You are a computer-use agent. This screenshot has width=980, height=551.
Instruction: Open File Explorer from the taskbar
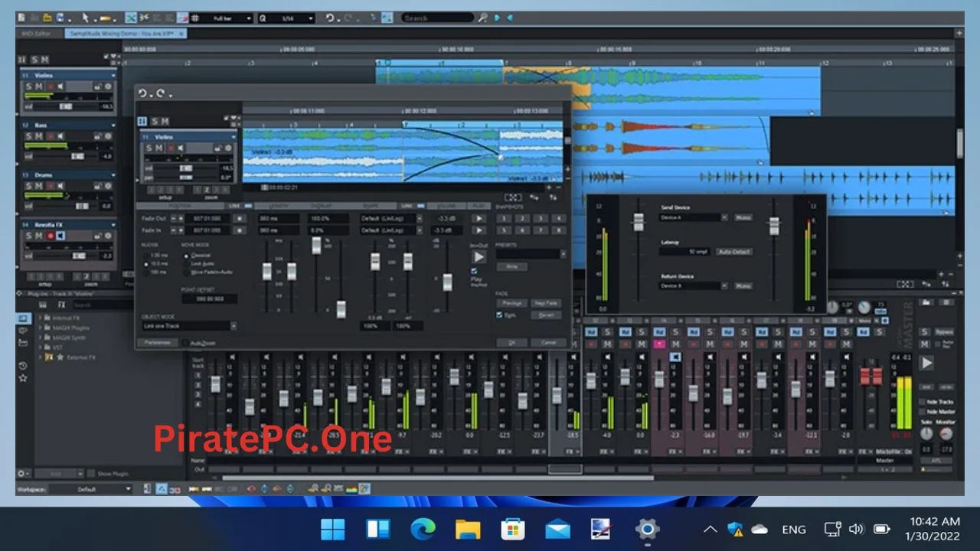tap(468, 529)
